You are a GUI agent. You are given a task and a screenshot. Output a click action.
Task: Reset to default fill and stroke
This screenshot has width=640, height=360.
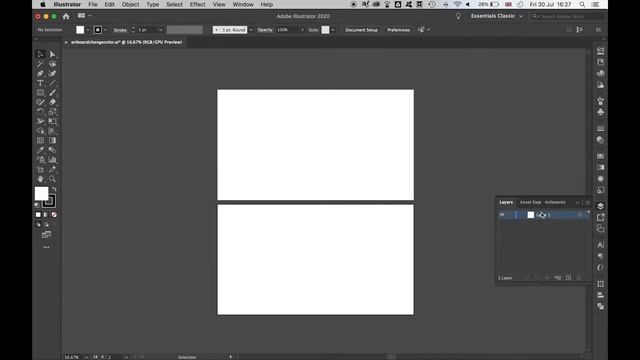click(37, 204)
